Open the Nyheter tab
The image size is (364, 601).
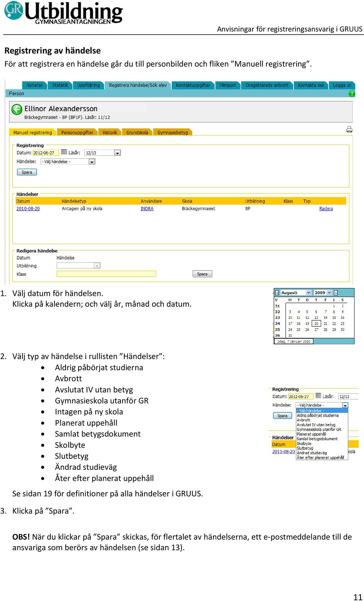[x=35, y=85]
